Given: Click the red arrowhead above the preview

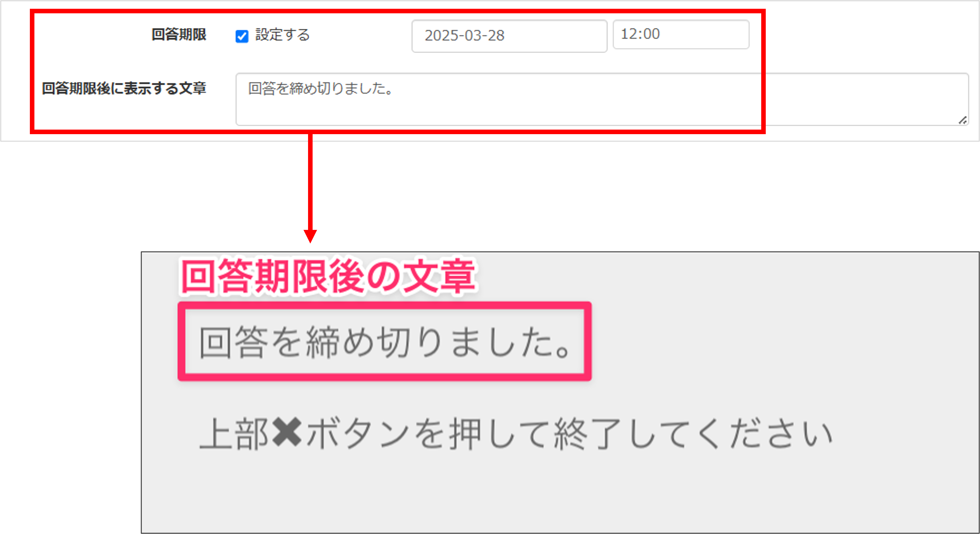Looking at the screenshot, I should point(310,236).
